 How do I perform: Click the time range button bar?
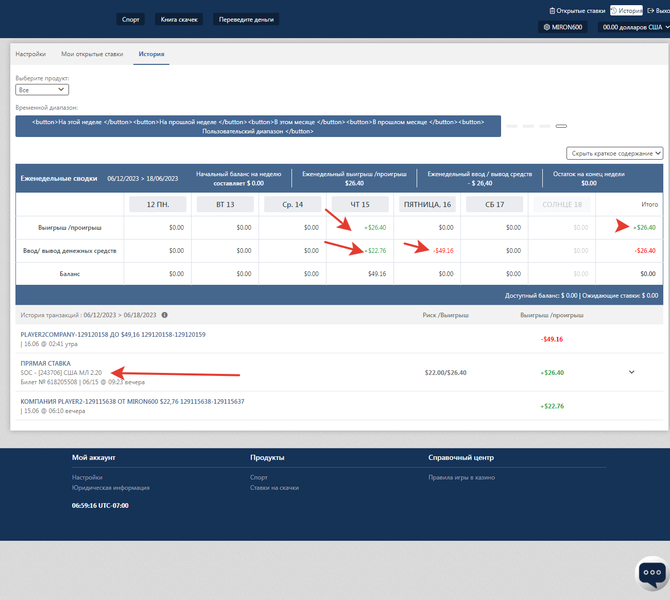[x=258, y=126]
